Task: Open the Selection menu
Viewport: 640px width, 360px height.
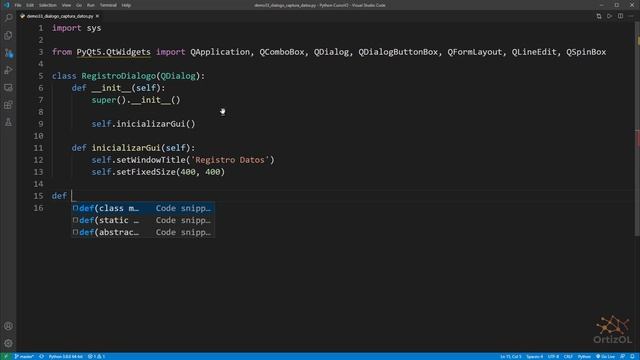Action: point(48,5)
